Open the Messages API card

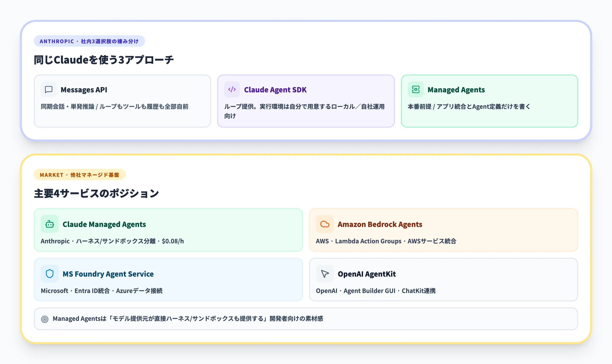click(x=123, y=101)
